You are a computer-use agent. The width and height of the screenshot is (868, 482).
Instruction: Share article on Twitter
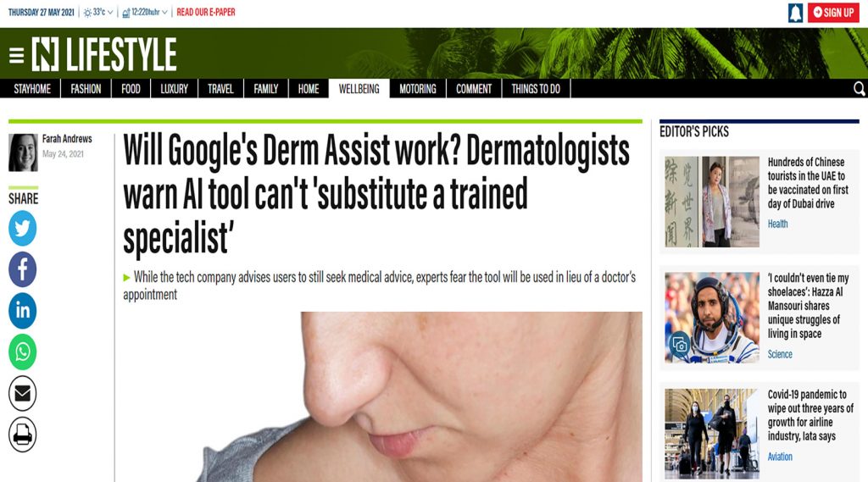(x=23, y=228)
